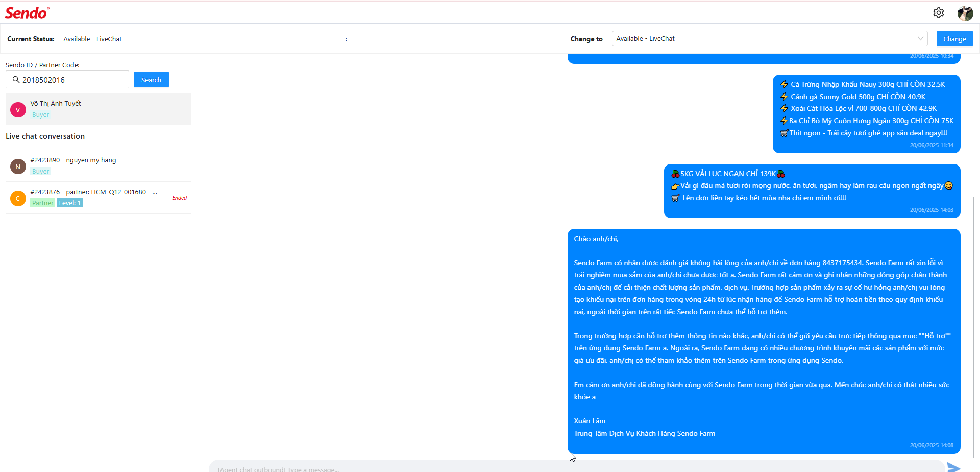Screen dimensions: 980x472
Task: Click the Sendo logo
Action: [x=27, y=13]
